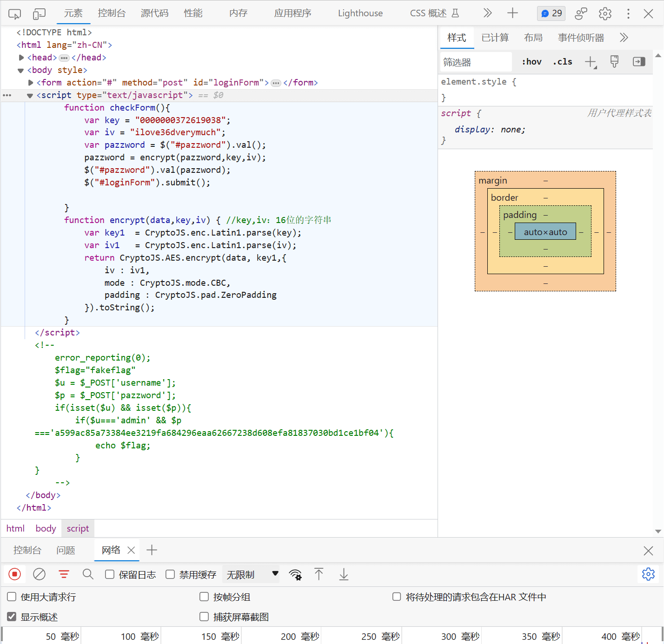Import HAR file upload arrow

tap(319, 574)
